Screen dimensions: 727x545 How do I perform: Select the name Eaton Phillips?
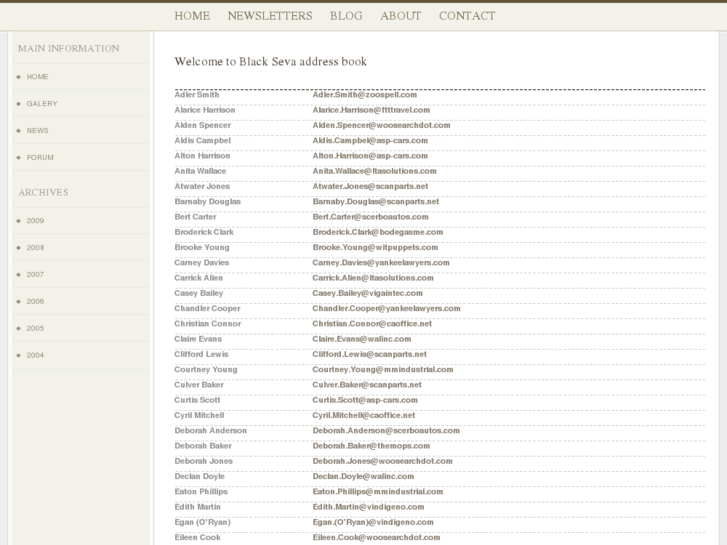[x=201, y=493]
